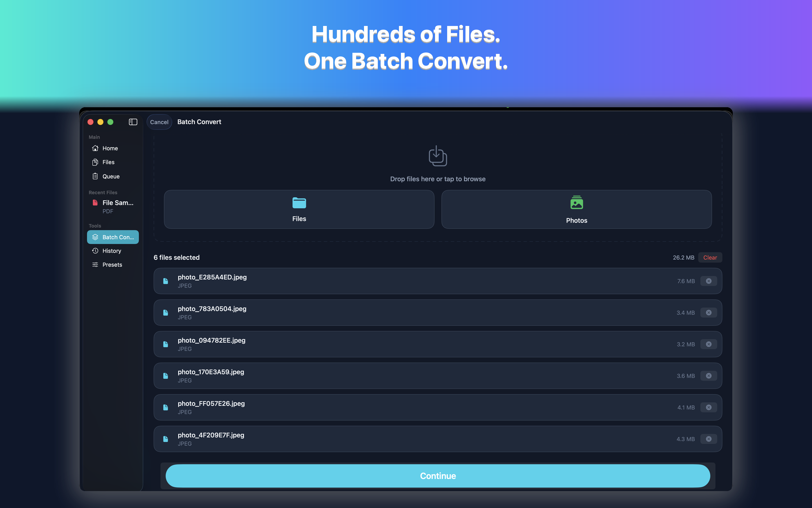Click the drop files download icon
Viewport: 812px width, 508px height.
pos(438,156)
